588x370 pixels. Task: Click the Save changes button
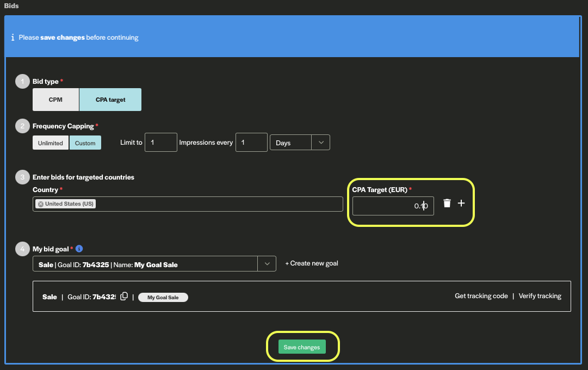point(302,347)
